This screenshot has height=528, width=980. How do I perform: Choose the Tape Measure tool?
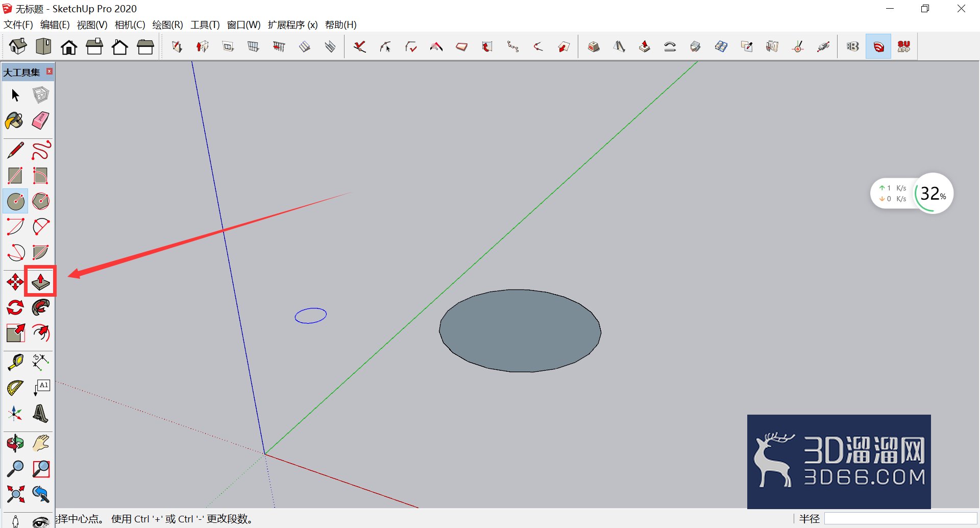(15, 362)
